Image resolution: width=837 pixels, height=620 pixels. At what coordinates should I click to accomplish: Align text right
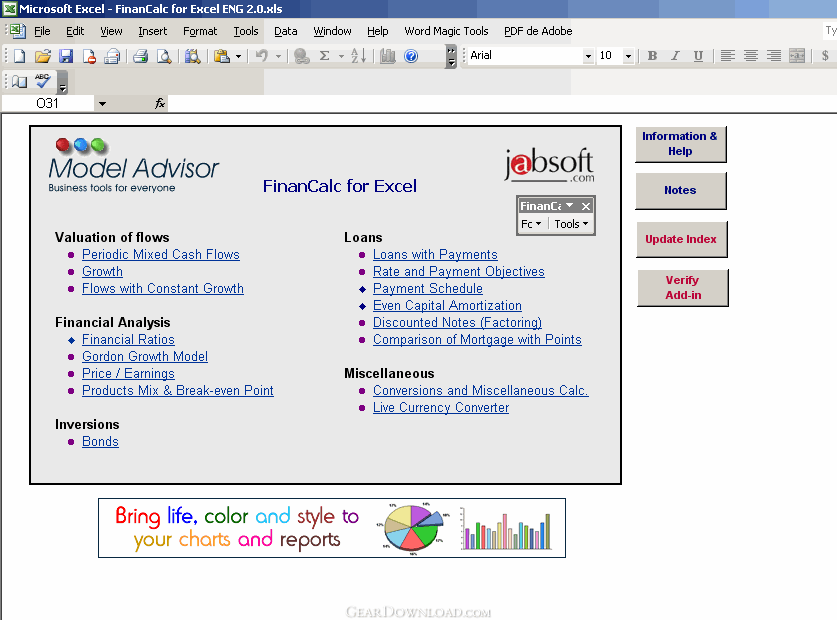pyautogui.click(x=774, y=56)
